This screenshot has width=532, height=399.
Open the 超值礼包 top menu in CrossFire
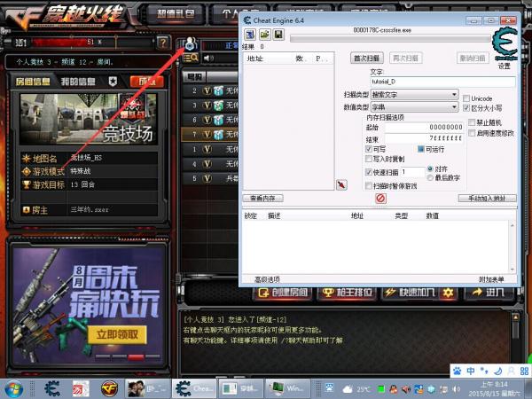[x=176, y=14]
